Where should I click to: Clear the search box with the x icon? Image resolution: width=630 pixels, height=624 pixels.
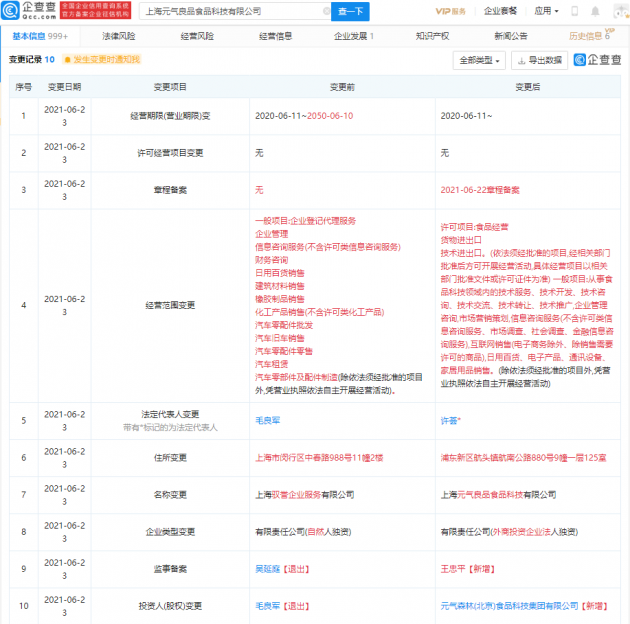pos(326,11)
